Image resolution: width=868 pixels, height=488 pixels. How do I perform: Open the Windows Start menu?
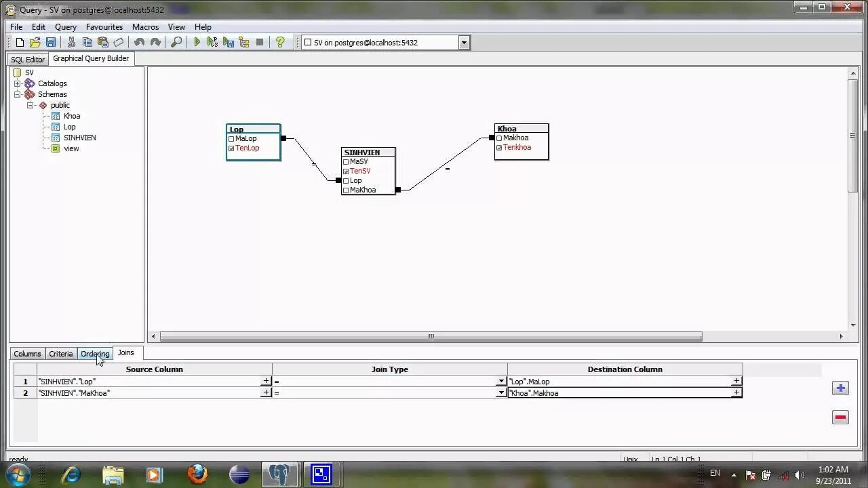tap(18, 474)
